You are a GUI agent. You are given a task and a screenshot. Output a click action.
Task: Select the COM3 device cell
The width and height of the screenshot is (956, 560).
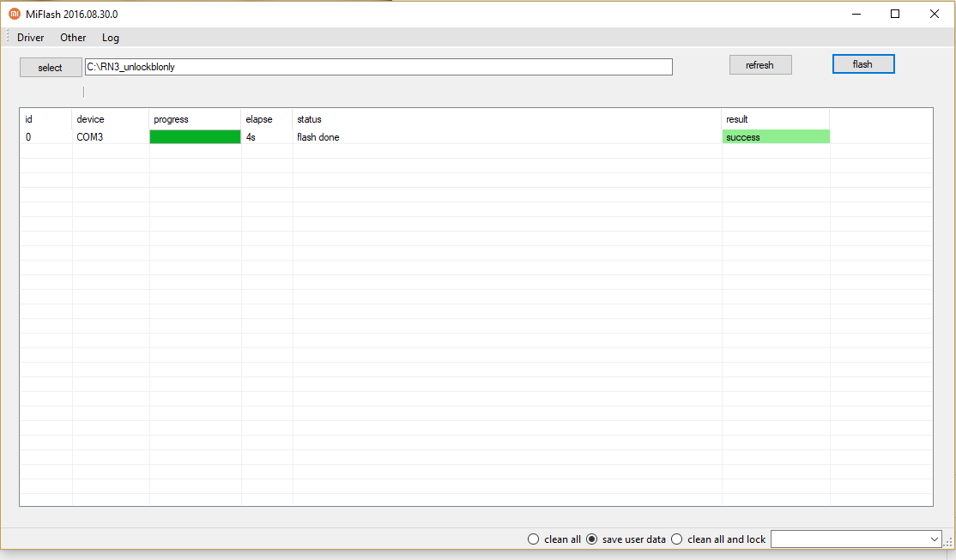point(111,137)
